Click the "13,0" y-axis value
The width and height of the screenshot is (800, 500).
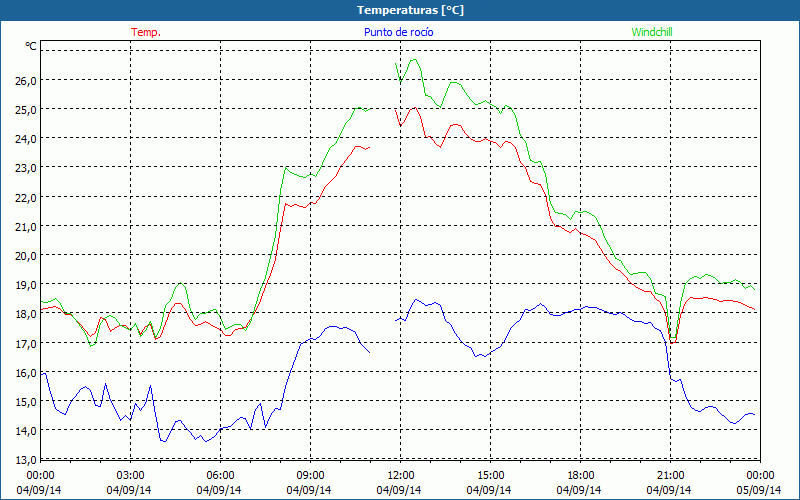(x=25, y=460)
